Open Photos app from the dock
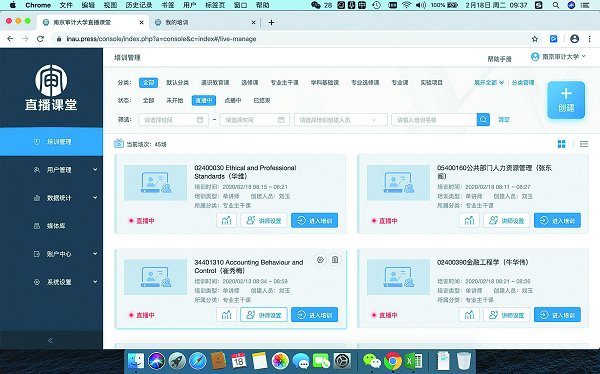This screenshot has height=374, width=600. tap(280, 361)
